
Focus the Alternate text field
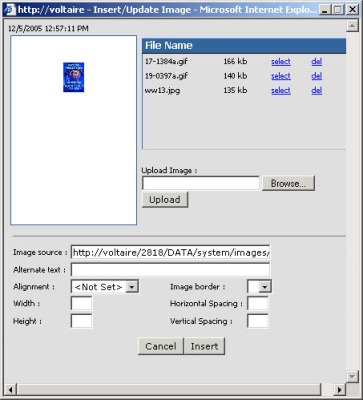tap(170, 270)
